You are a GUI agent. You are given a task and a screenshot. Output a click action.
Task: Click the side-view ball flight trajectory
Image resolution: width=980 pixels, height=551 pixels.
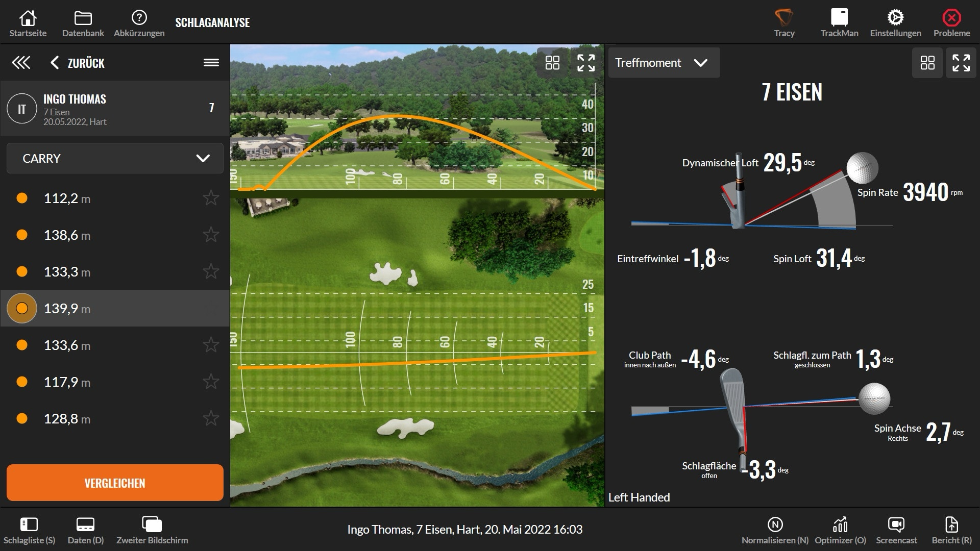[398, 117]
